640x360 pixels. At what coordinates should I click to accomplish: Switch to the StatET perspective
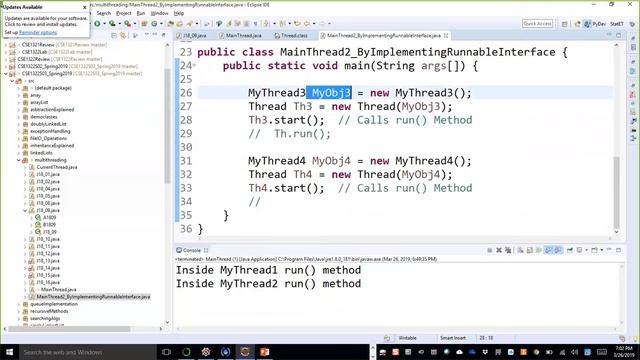coord(616,24)
